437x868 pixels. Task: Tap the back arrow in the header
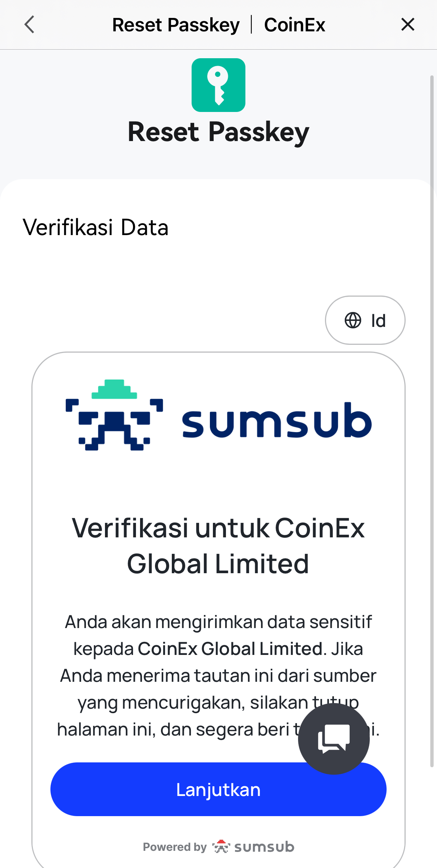coord(30,25)
